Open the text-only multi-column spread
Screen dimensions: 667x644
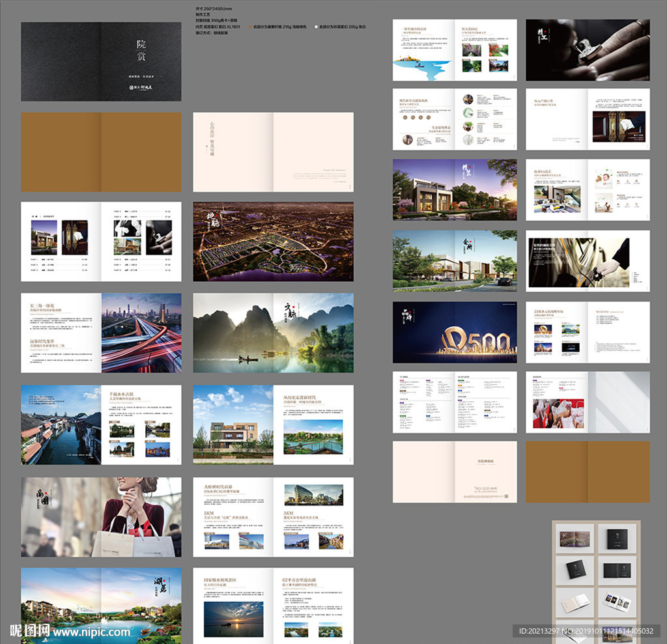click(x=455, y=402)
